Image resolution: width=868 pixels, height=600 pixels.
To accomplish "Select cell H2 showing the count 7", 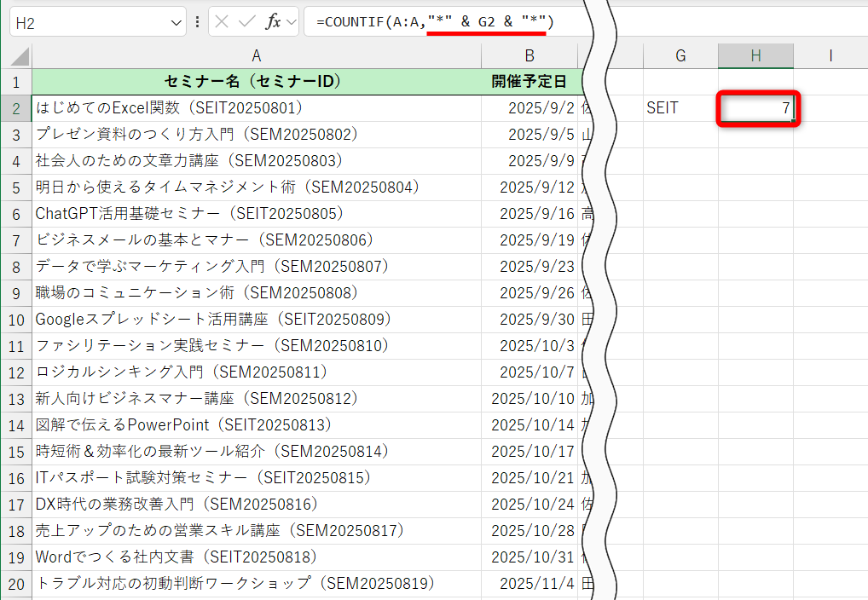I will pos(755,109).
